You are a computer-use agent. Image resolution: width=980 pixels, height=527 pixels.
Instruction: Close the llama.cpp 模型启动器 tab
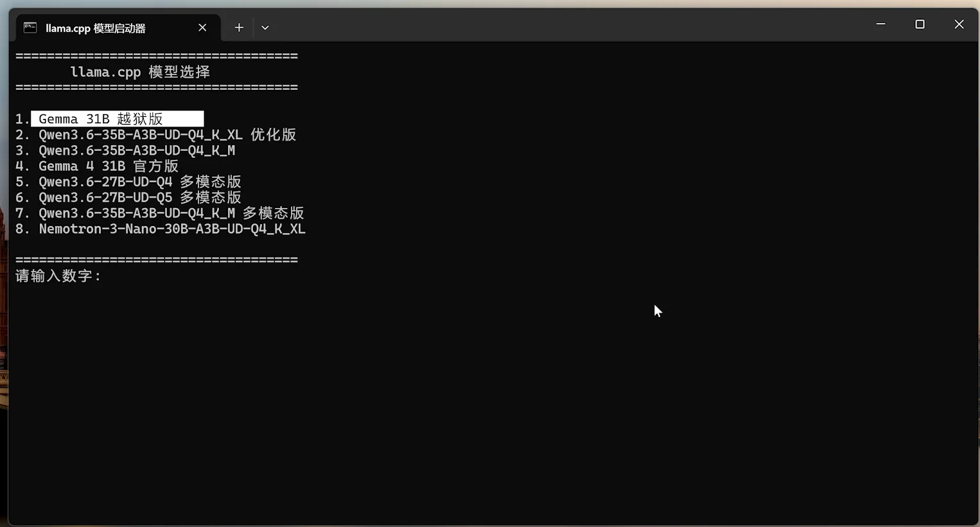tap(202, 28)
